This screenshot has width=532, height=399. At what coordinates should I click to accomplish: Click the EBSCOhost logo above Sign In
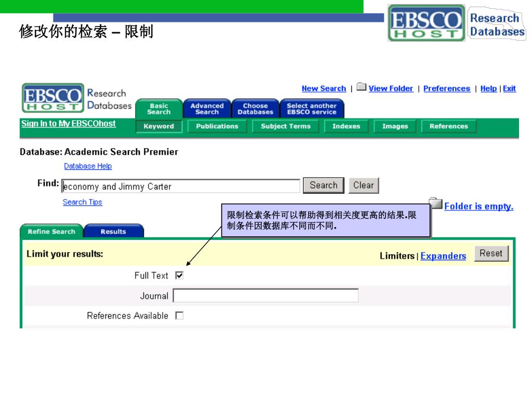(x=53, y=98)
